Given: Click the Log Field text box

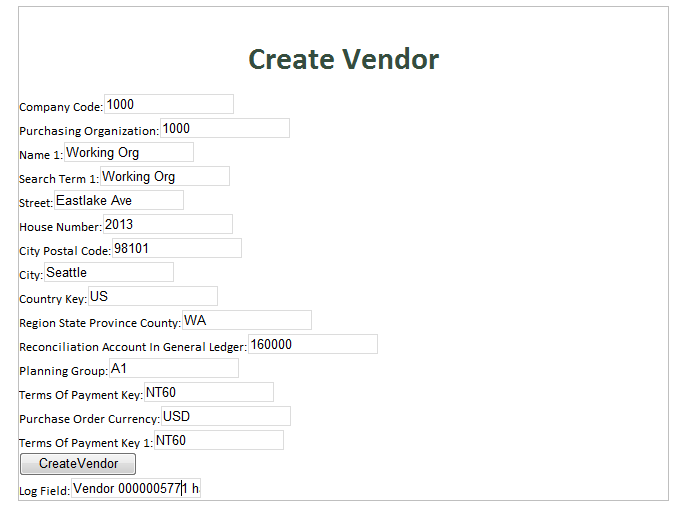Looking at the screenshot, I should pyautogui.click(x=135, y=489).
